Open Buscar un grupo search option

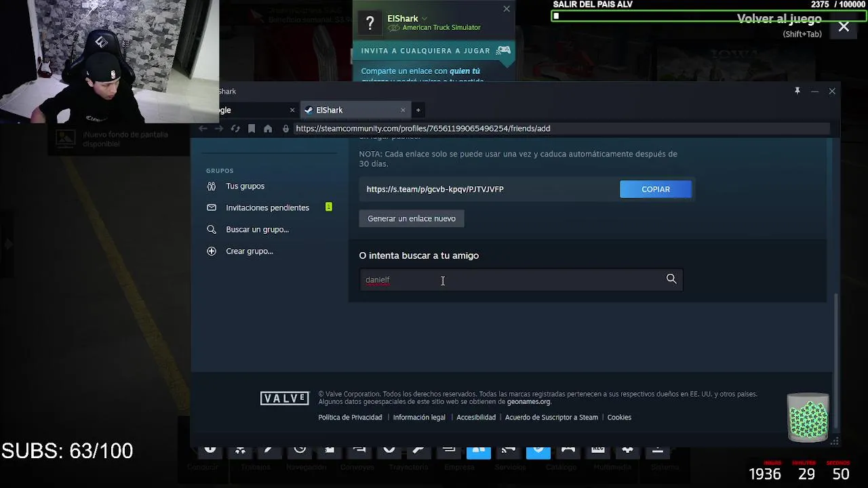pos(257,229)
